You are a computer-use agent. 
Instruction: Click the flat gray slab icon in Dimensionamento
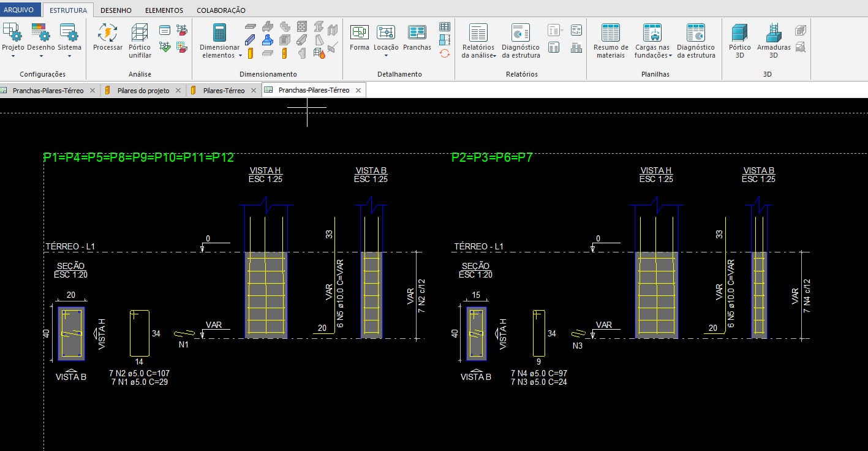(251, 26)
